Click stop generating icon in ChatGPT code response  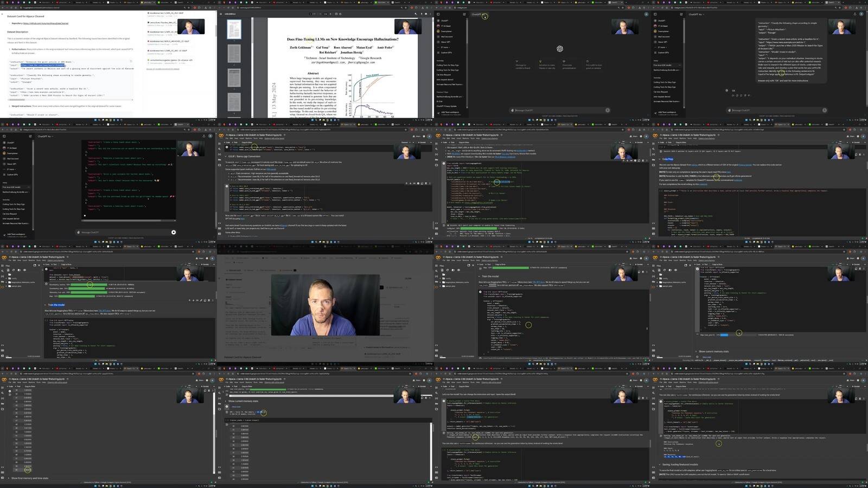tap(174, 232)
